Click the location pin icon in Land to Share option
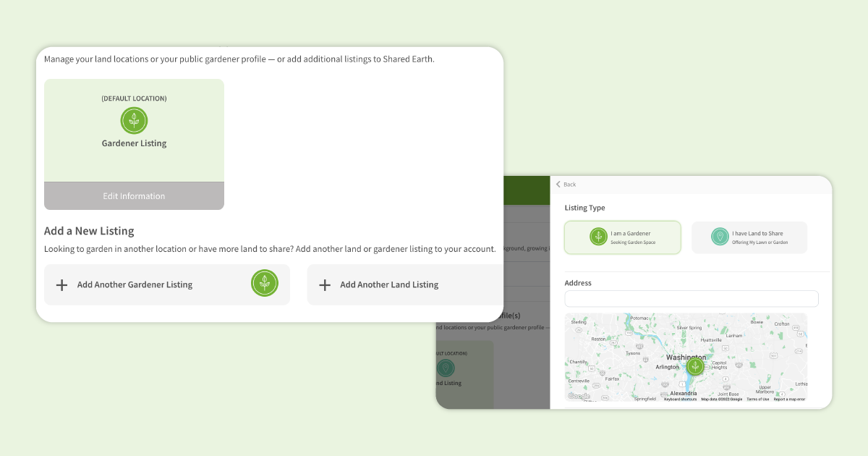The width and height of the screenshot is (868, 456). tap(719, 237)
